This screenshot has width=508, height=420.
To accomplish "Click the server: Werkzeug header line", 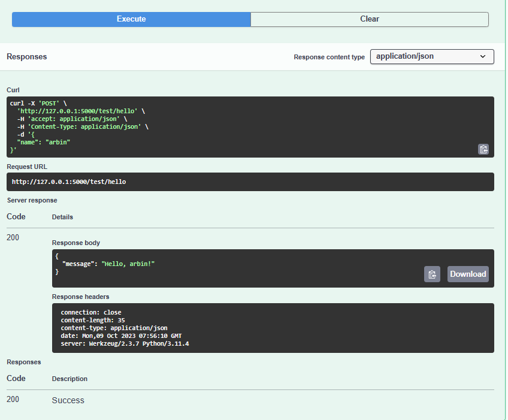I will pos(125,343).
